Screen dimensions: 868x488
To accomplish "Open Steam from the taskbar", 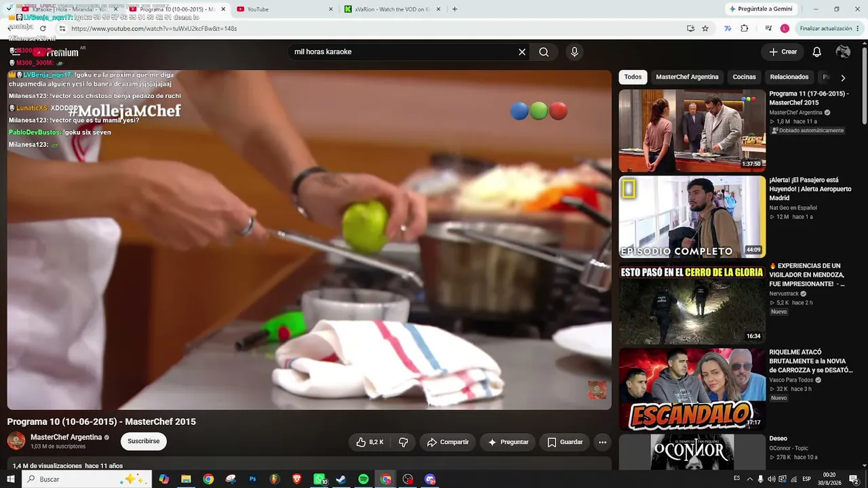I will click(341, 479).
